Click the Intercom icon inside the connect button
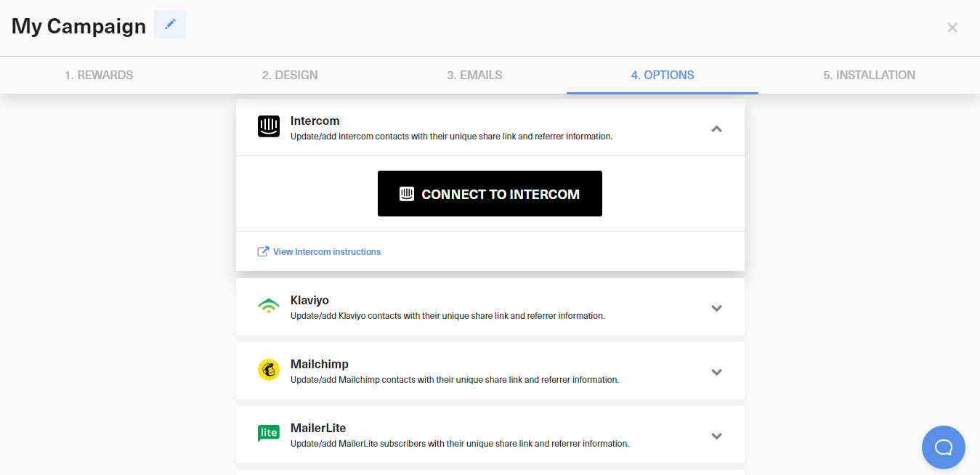This screenshot has height=475, width=980. point(407,193)
